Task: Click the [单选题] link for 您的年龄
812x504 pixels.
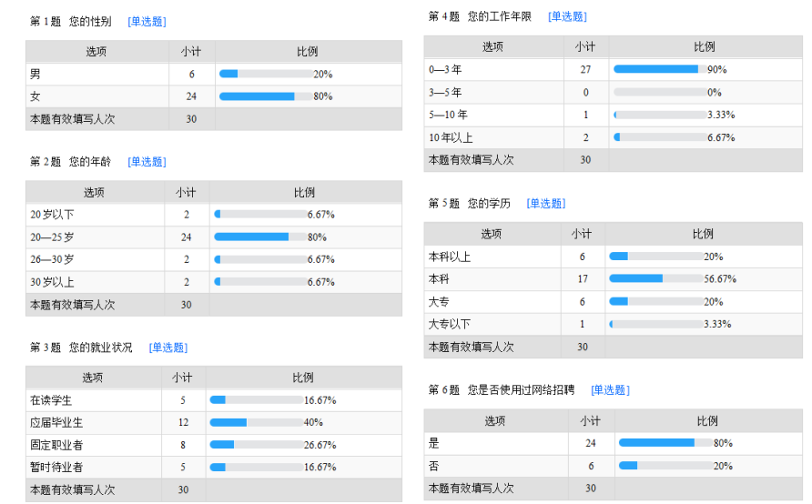Action: coord(147,162)
